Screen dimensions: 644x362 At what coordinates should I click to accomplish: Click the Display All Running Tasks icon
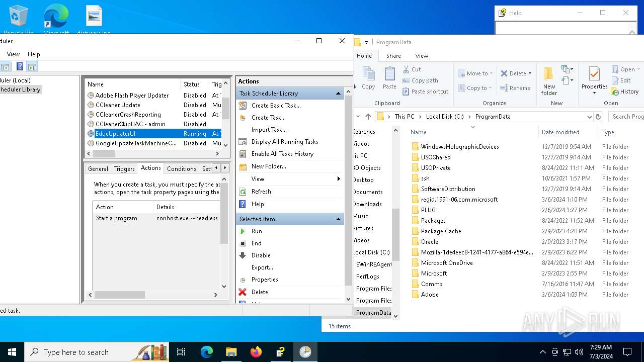(243, 142)
